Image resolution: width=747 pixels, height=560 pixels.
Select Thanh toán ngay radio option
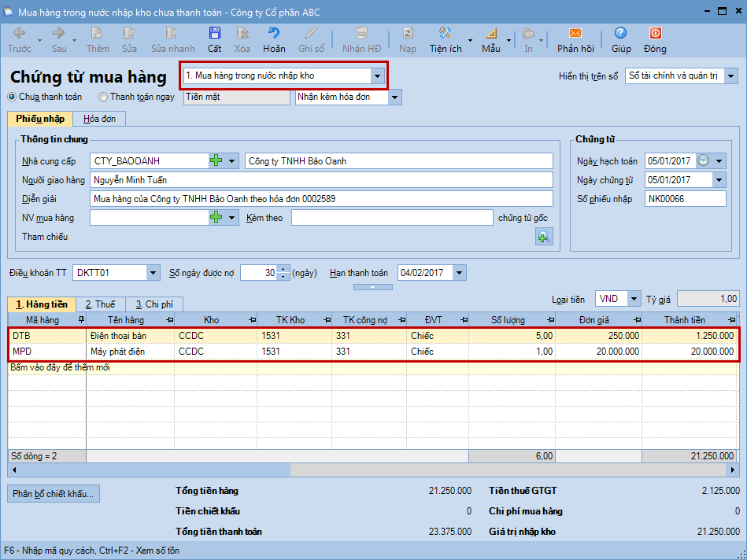tap(103, 97)
